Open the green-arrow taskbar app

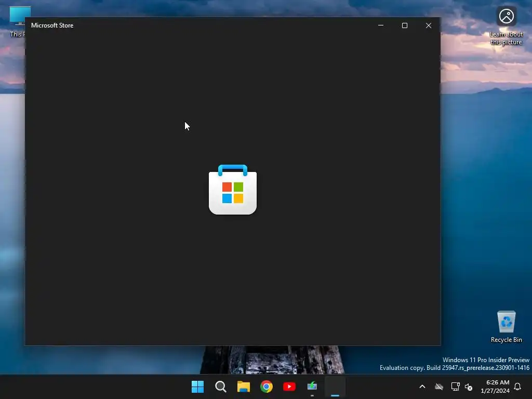click(x=312, y=387)
